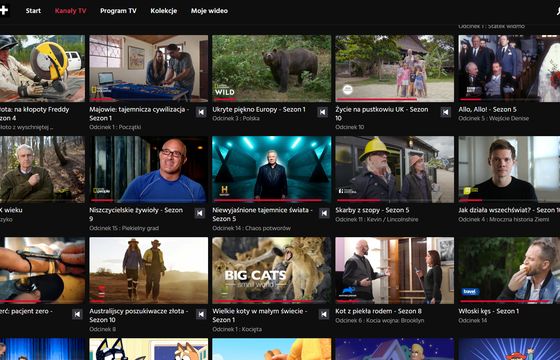560x360 pixels.
Task: Open Big Cats lion cubs thumbnail
Action: click(x=271, y=270)
